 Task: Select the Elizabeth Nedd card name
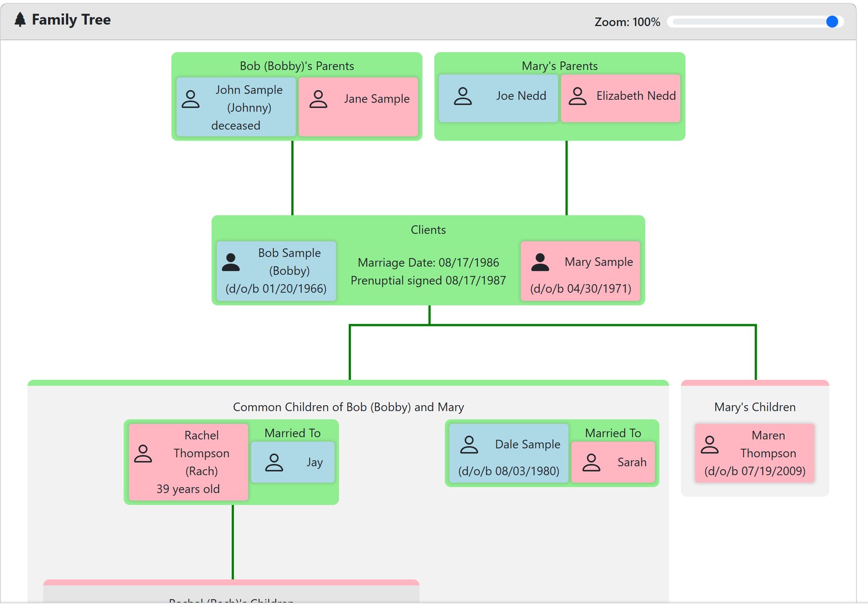tap(636, 96)
